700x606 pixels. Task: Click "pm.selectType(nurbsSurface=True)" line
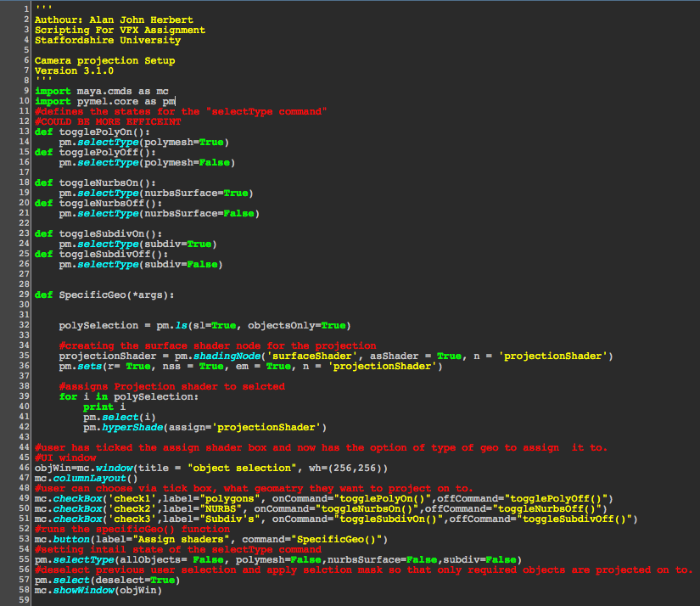click(156, 193)
